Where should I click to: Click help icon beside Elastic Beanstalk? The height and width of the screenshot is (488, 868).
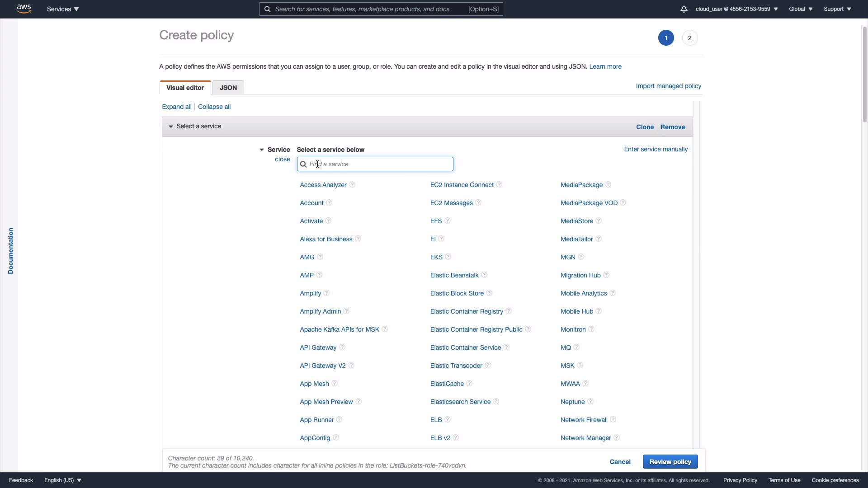(x=484, y=275)
